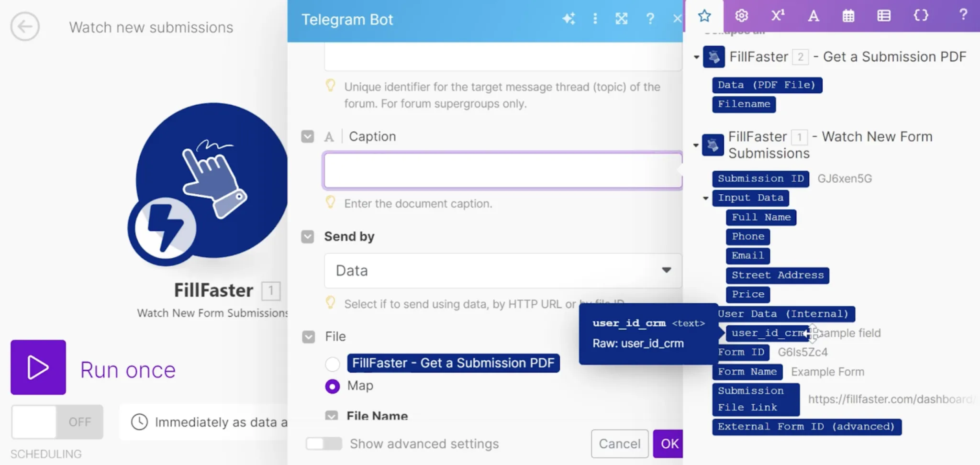The height and width of the screenshot is (465, 980).
Task: Click the FillFaster Get a Submission PDF module icon
Action: [x=713, y=57]
